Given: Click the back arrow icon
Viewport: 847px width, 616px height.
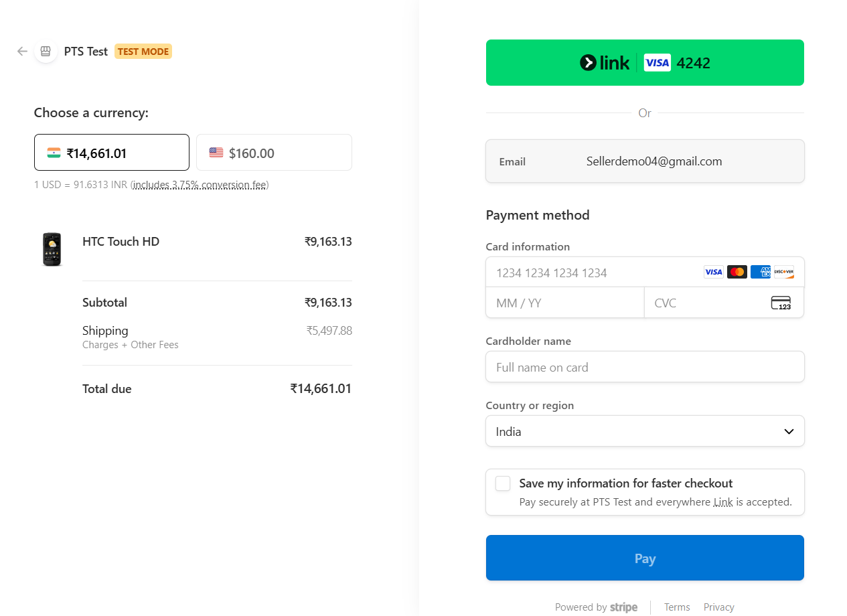Looking at the screenshot, I should click(x=22, y=52).
